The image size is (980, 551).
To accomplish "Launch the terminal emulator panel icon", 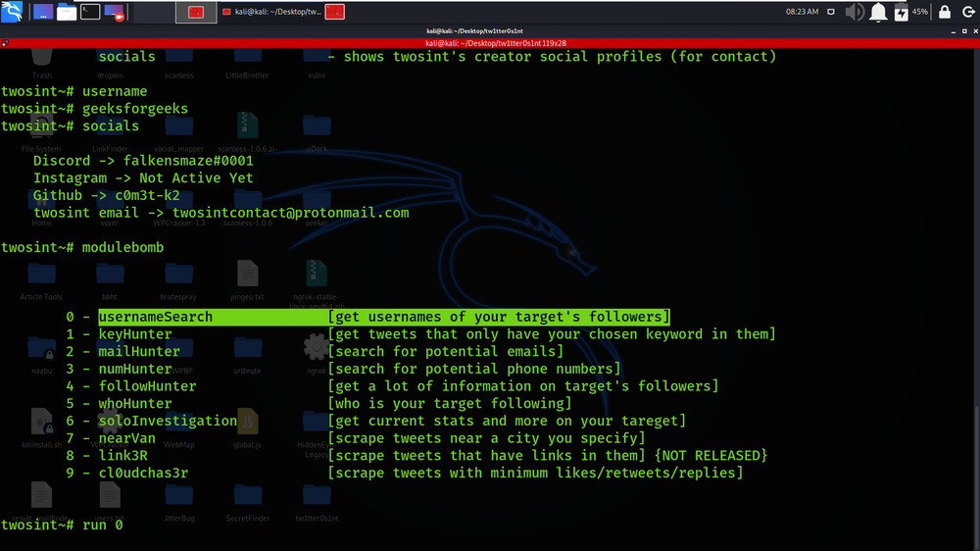I will pyautogui.click(x=90, y=11).
